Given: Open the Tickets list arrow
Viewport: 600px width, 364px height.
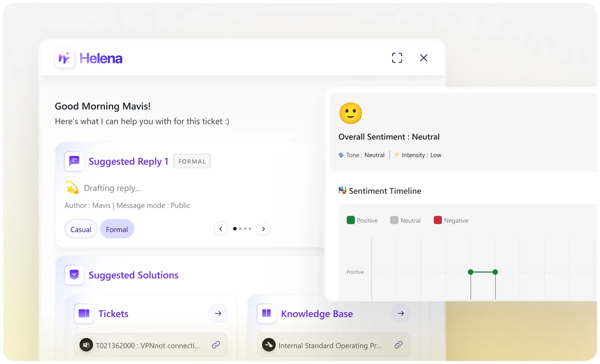Looking at the screenshot, I should 218,314.
